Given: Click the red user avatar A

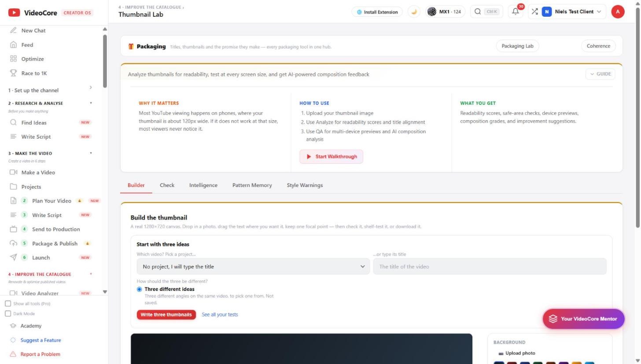Looking at the screenshot, I should click(x=618, y=12).
